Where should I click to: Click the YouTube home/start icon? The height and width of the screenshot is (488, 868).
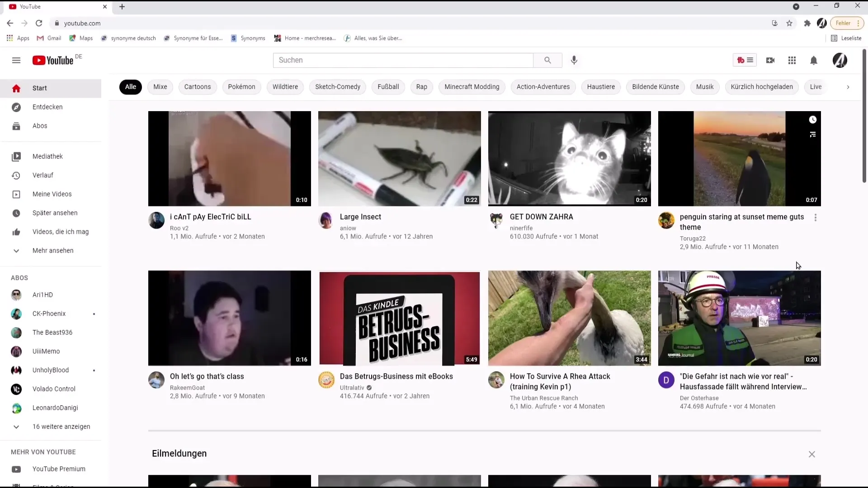tap(16, 88)
